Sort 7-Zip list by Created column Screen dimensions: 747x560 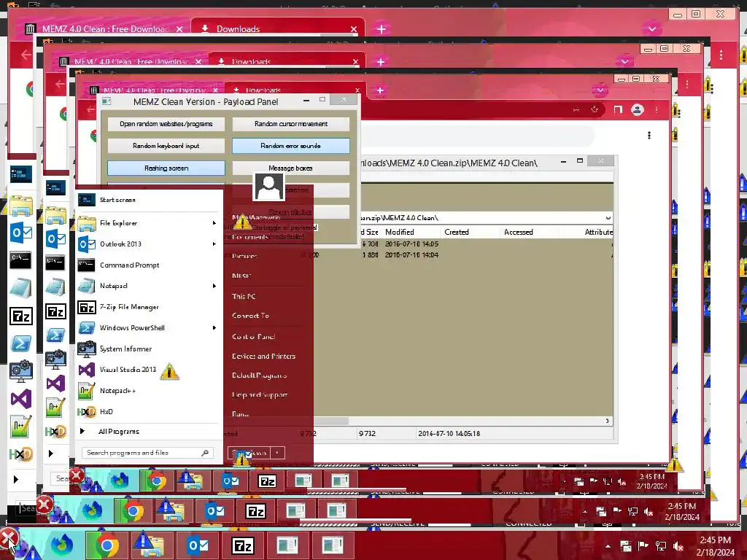coord(471,232)
